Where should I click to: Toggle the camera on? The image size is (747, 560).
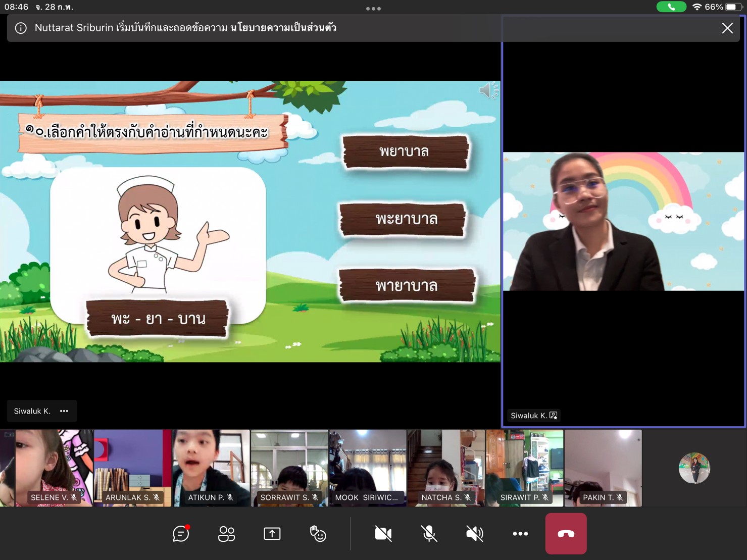coord(383,534)
